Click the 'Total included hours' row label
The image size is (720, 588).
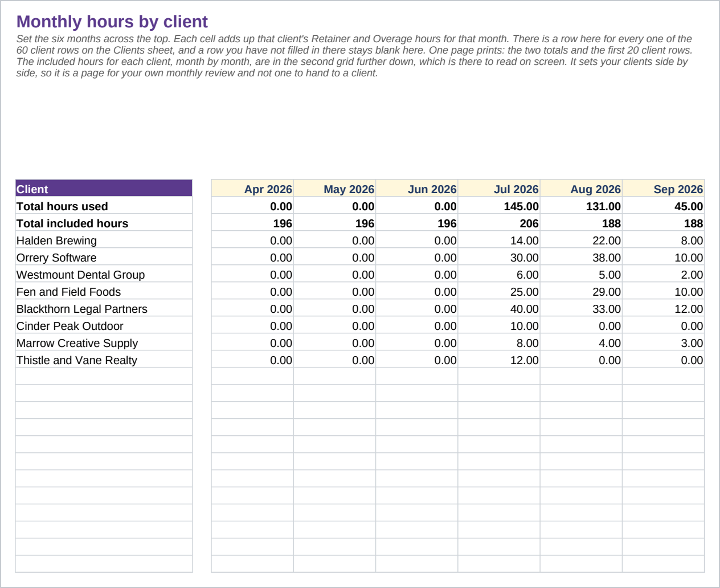coord(104,223)
